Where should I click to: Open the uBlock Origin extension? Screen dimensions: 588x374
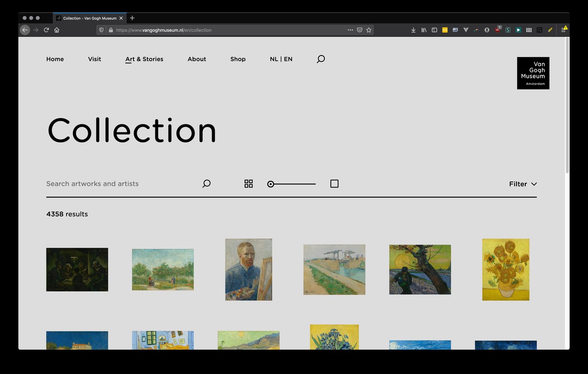(497, 30)
